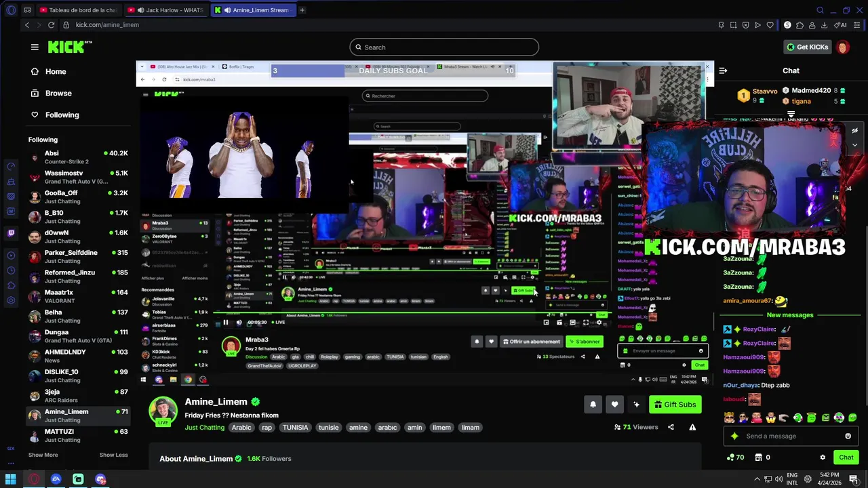Open MATTUZI channel in following list
This screenshot has width=868, height=488.
point(78,435)
